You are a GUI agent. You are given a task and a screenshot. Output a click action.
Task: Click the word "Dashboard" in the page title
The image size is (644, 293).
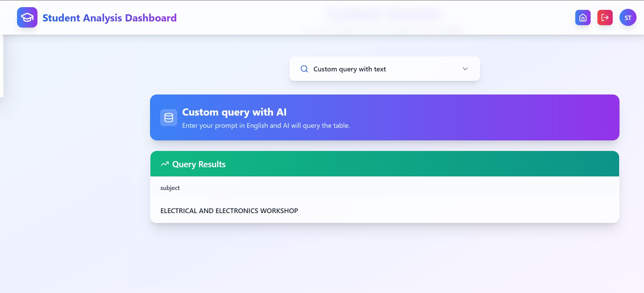151,18
